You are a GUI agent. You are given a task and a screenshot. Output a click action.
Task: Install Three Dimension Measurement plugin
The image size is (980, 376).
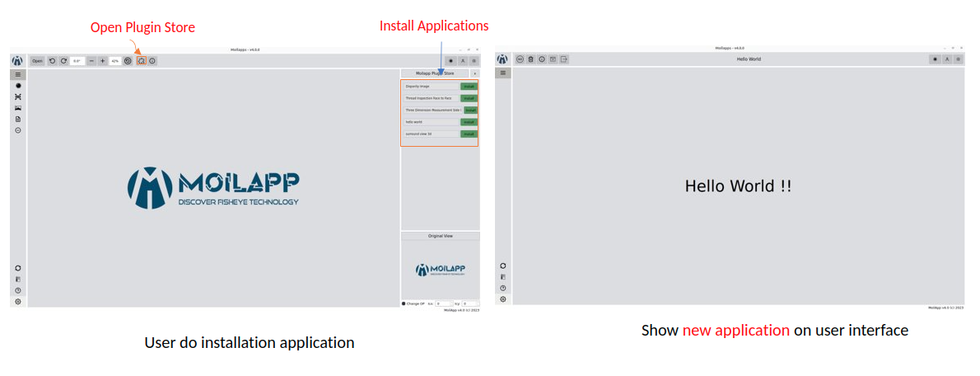coord(470,110)
